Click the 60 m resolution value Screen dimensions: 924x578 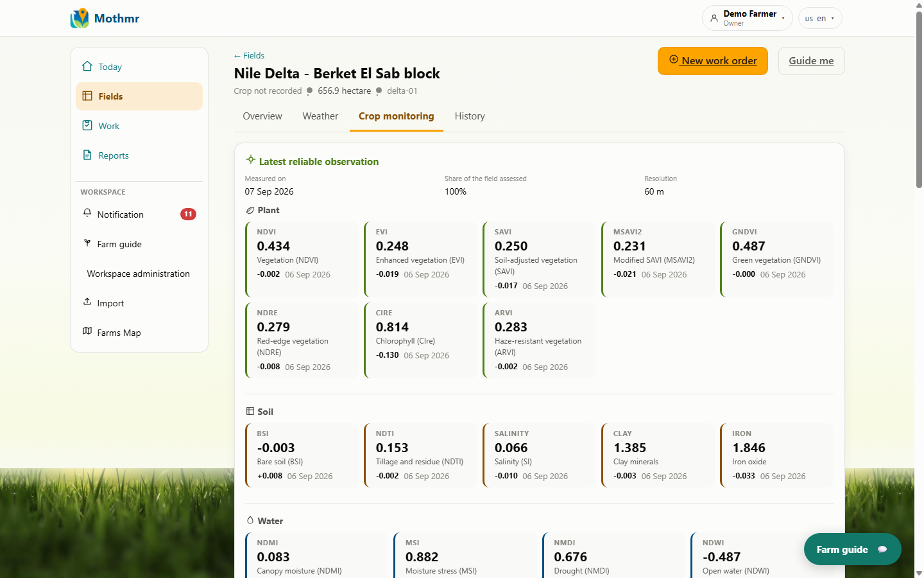pyautogui.click(x=654, y=191)
